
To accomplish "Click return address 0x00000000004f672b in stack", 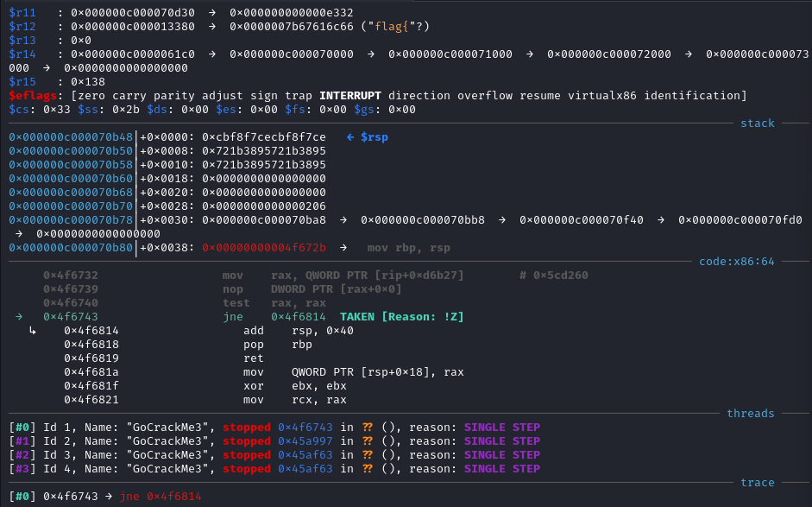I will (x=263, y=248).
